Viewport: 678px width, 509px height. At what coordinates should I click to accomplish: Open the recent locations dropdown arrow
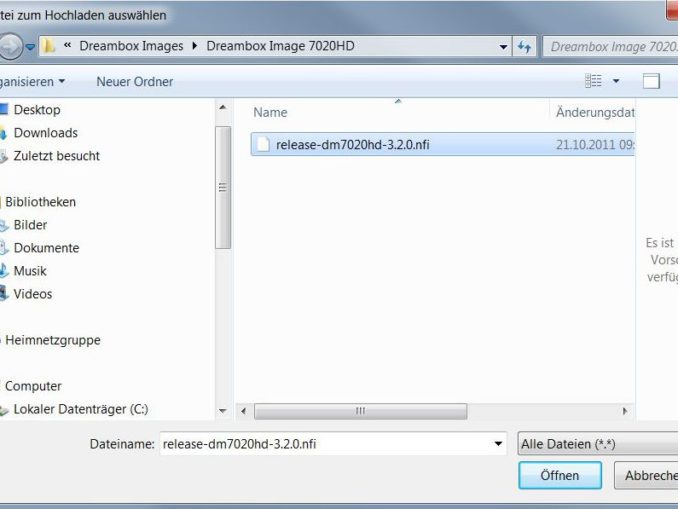click(30, 47)
